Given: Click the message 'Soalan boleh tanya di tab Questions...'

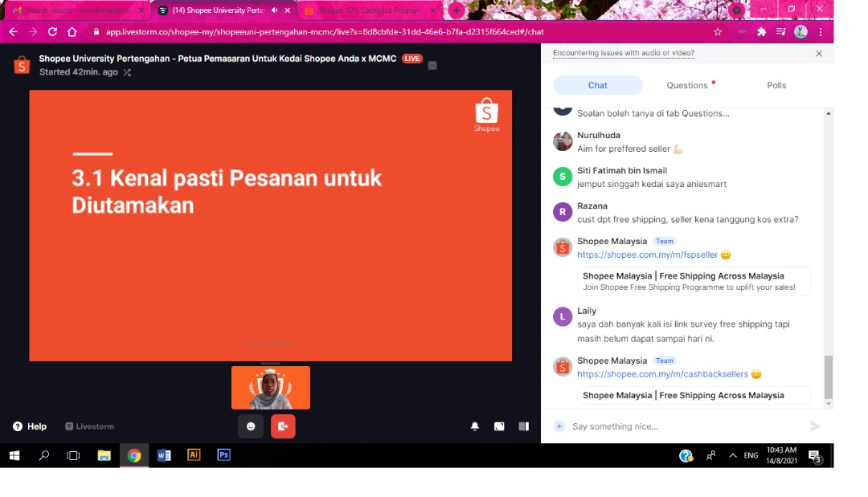Looking at the screenshot, I should click(653, 113).
